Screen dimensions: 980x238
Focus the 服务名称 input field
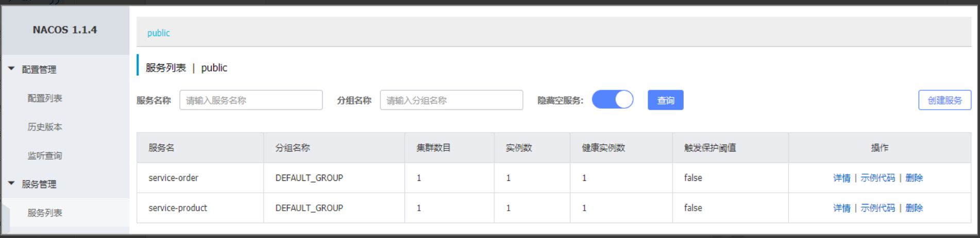[251, 100]
